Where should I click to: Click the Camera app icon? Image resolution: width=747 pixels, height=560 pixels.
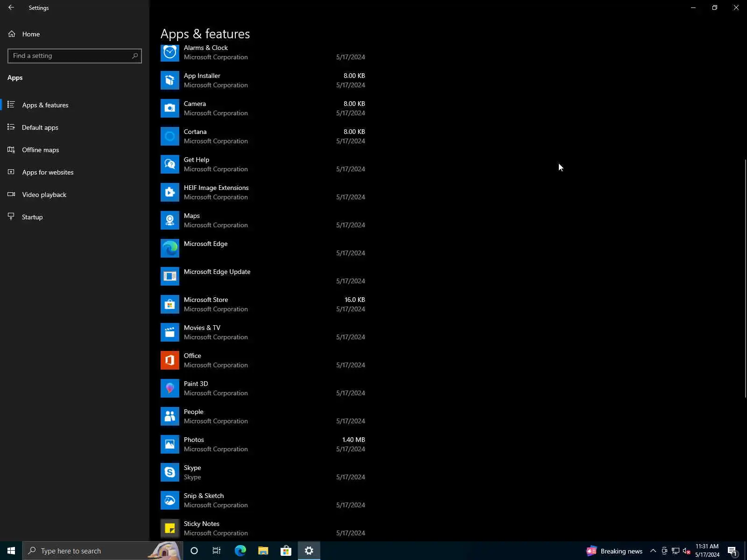click(x=170, y=108)
